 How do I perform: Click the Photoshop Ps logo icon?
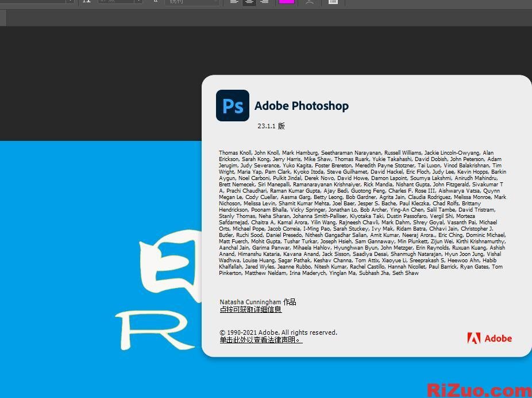tap(233, 106)
